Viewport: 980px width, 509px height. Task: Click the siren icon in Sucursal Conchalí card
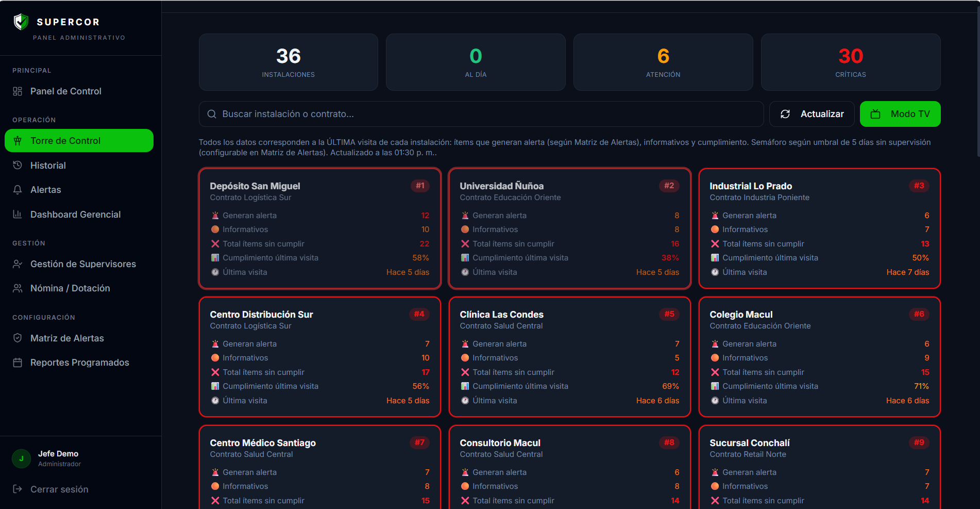click(x=715, y=472)
